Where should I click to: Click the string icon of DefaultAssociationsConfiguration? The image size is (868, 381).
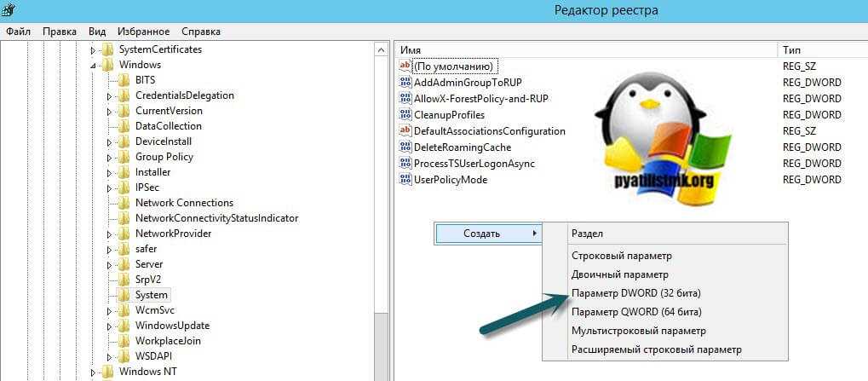[405, 131]
